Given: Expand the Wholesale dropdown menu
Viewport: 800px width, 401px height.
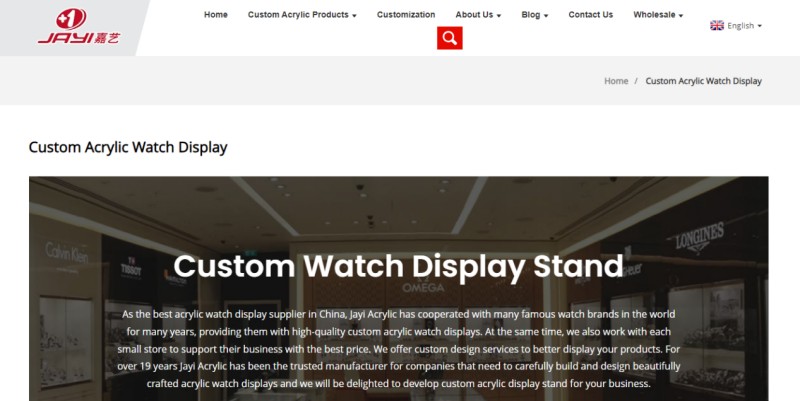Looking at the screenshot, I should [658, 15].
